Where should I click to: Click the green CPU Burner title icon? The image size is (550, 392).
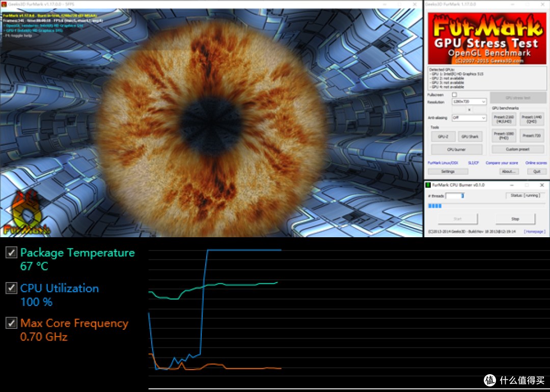[x=428, y=185]
